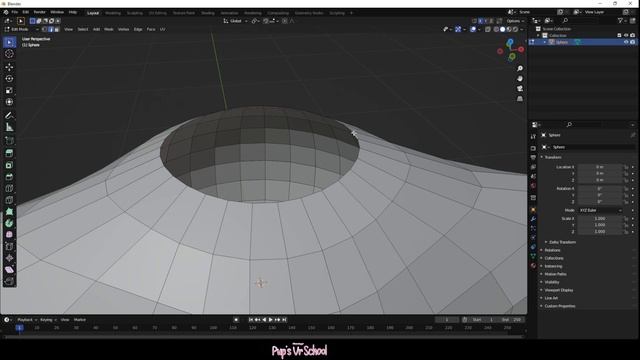Open the Playback dropdown in the timeline
The image size is (640, 360).
(27, 320)
